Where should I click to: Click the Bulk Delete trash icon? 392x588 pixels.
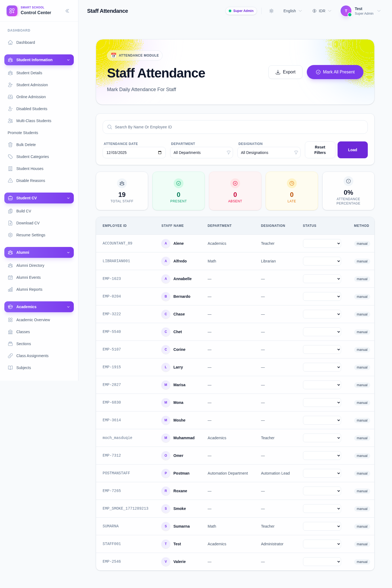tap(10, 145)
